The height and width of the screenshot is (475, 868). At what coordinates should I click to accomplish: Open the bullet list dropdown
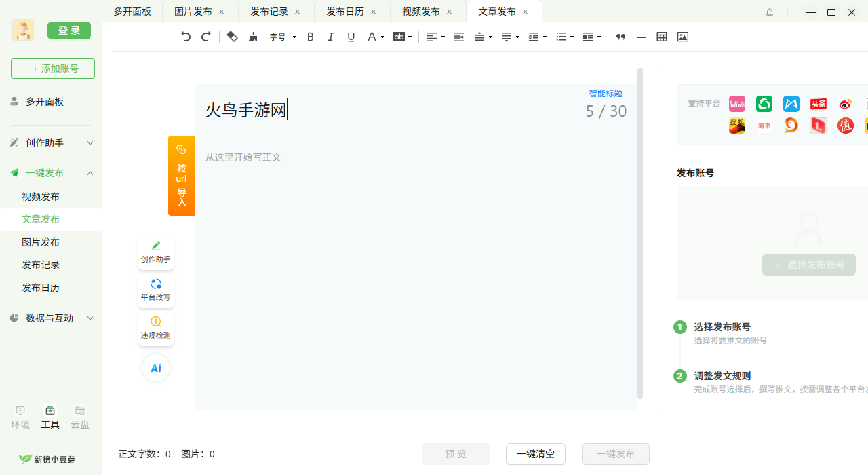pyautogui.click(x=564, y=37)
